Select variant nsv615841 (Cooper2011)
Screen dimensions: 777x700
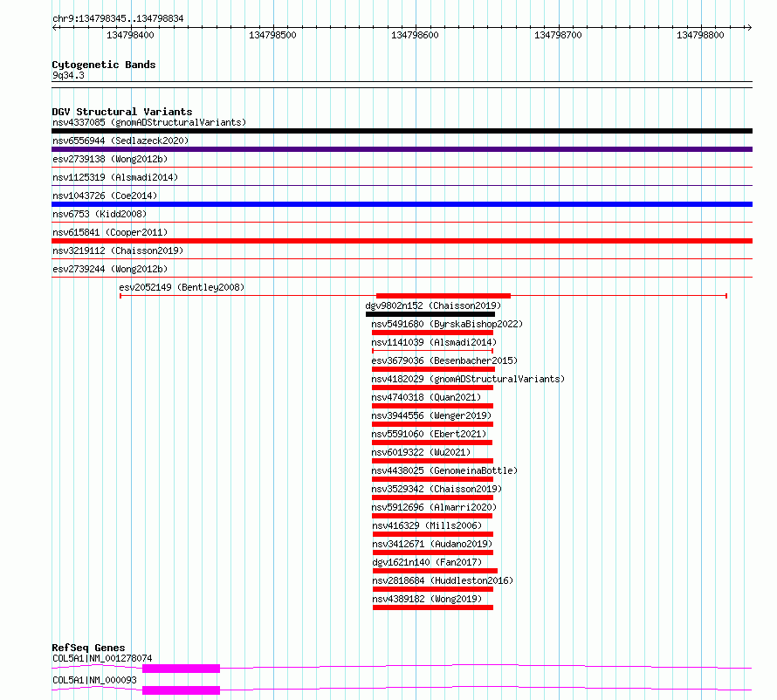tap(110, 232)
